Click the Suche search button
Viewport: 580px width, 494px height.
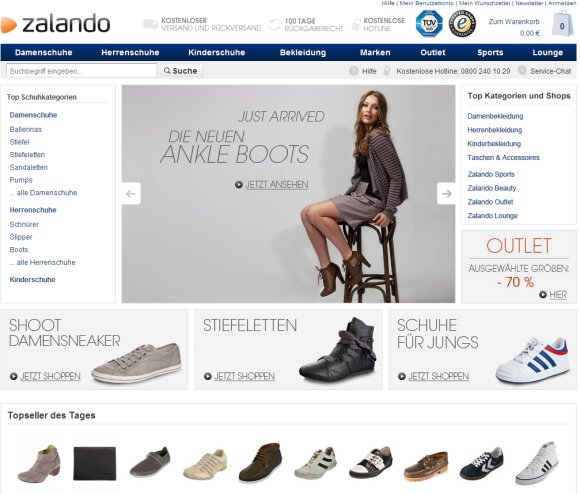click(x=181, y=71)
